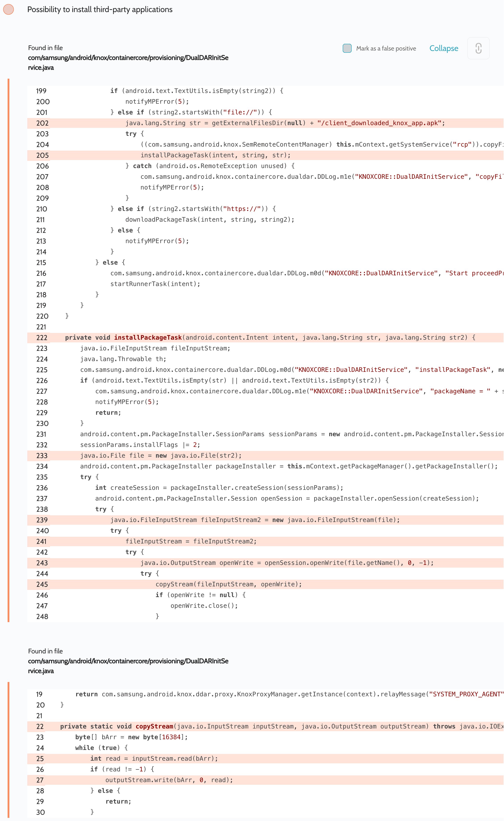
Task: Click line number 25 with inputStream.read
Action: [40, 759]
